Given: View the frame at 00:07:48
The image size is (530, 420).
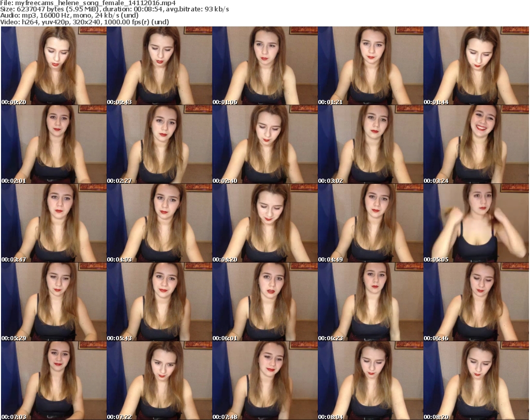Looking at the screenshot, I should point(264,381).
